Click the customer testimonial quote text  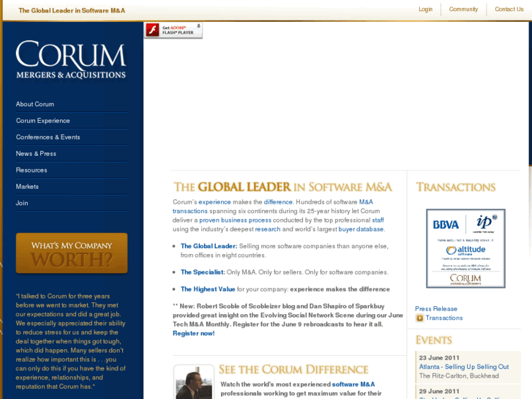coord(70,341)
